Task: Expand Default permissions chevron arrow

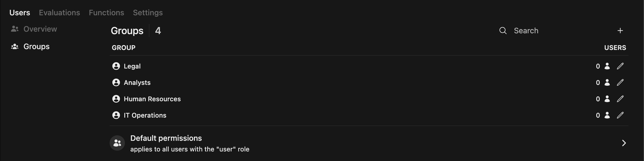Action: point(624,143)
